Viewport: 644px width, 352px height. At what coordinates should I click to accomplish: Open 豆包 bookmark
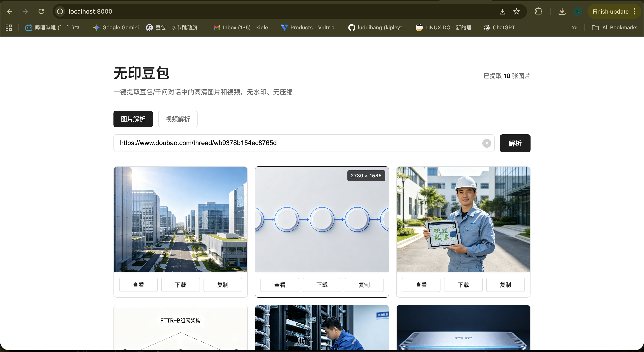174,28
